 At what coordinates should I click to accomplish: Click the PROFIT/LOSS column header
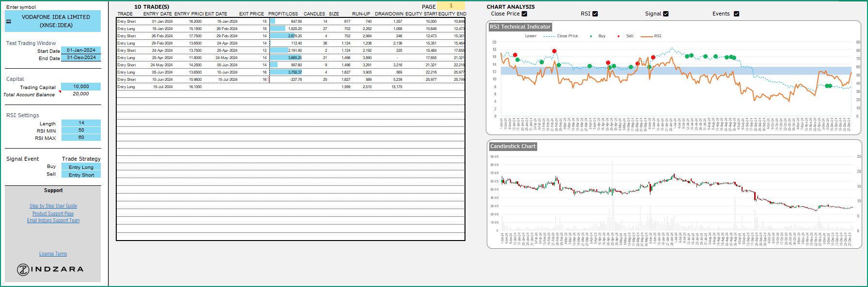(x=283, y=14)
